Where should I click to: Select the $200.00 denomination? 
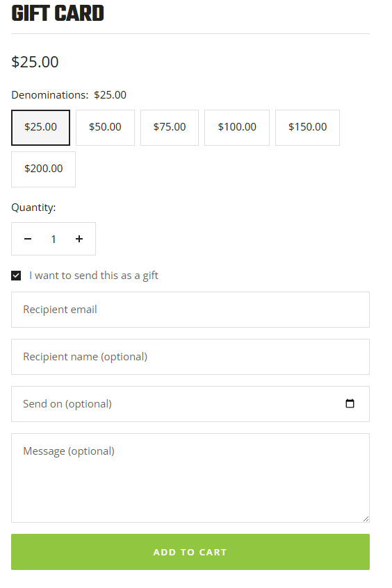click(x=44, y=169)
